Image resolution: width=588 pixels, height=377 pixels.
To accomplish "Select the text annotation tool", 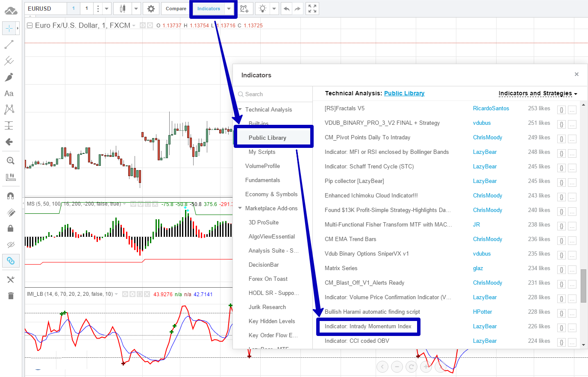I will pyautogui.click(x=9, y=93).
